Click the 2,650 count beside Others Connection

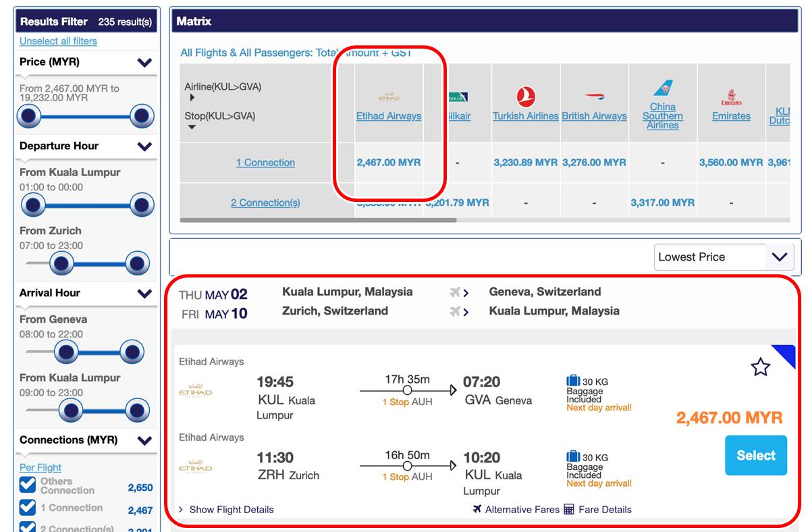coord(140,488)
